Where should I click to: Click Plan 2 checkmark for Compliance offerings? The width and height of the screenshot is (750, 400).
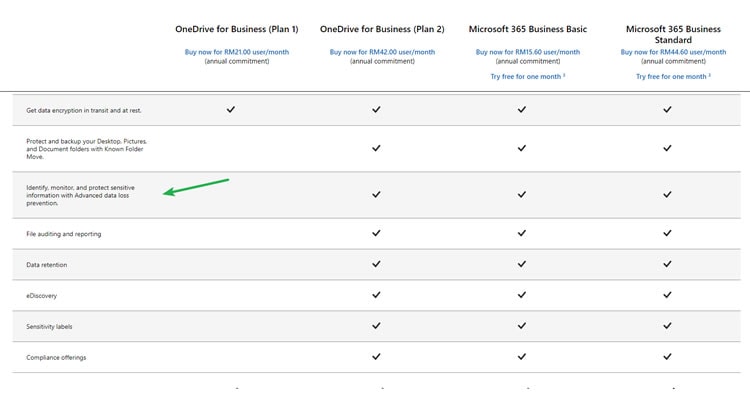[376, 356]
